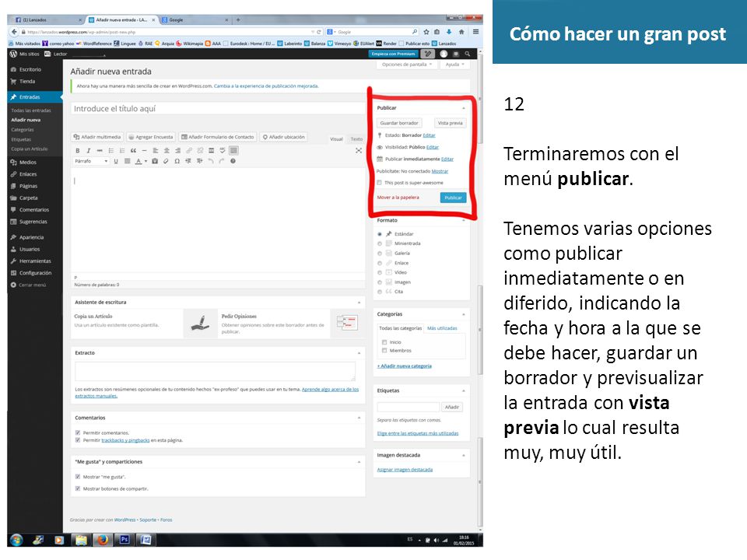Open the Más utilizadas categories tab
747x560 pixels.
click(442, 328)
